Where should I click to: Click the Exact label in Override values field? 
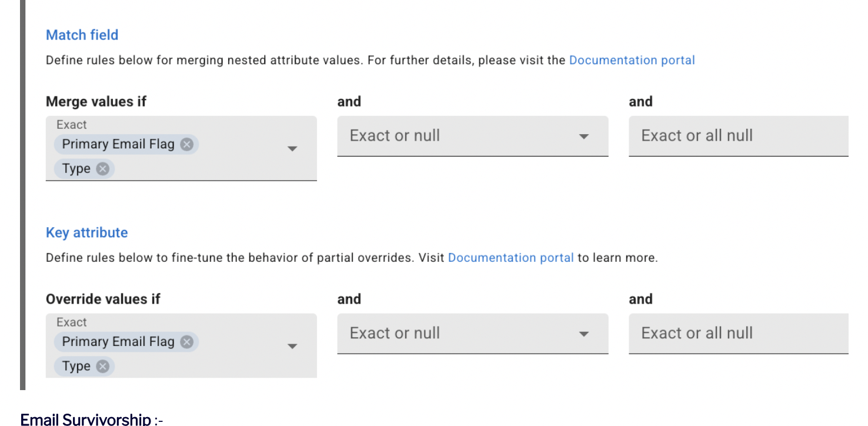pyautogui.click(x=71, y=322)
